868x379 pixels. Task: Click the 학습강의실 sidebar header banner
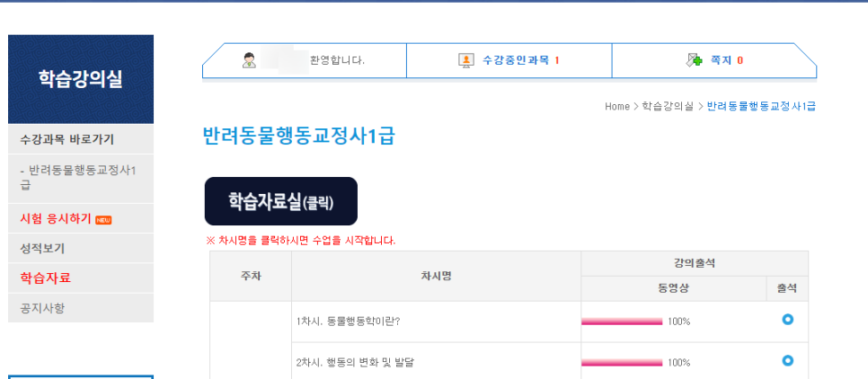pyautogui.click(x=81, y=79)
